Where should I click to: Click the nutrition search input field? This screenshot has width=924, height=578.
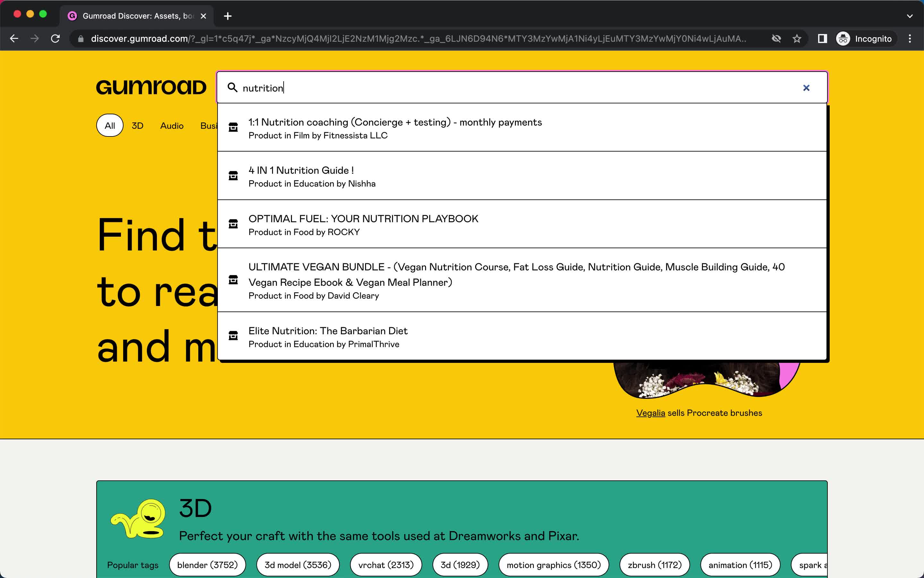click(x=522, y=88)
